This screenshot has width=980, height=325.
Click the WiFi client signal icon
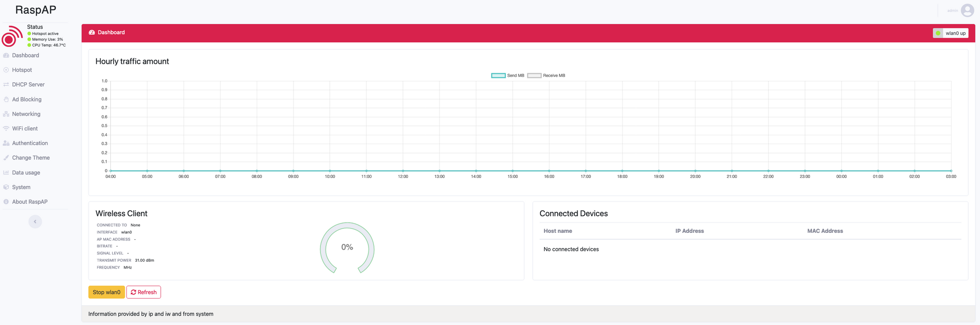pyautogui.click(x=6, y=128)
